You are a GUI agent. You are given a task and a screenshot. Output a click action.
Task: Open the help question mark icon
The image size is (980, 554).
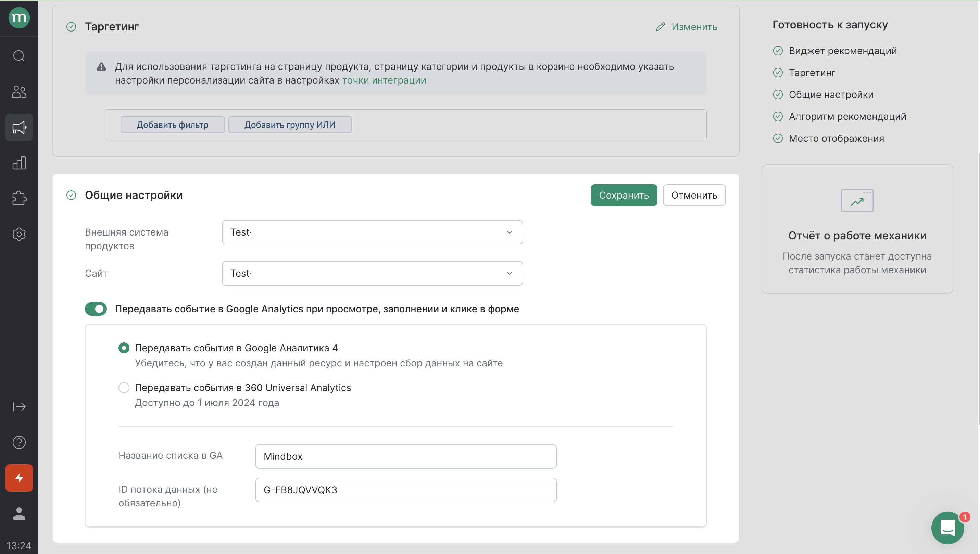coord(19,442)
